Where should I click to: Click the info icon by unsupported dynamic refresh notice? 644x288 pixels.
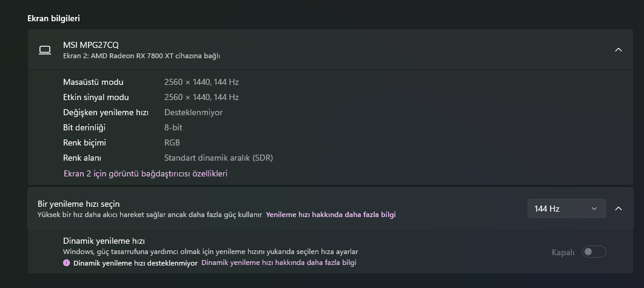click(67, 263)
